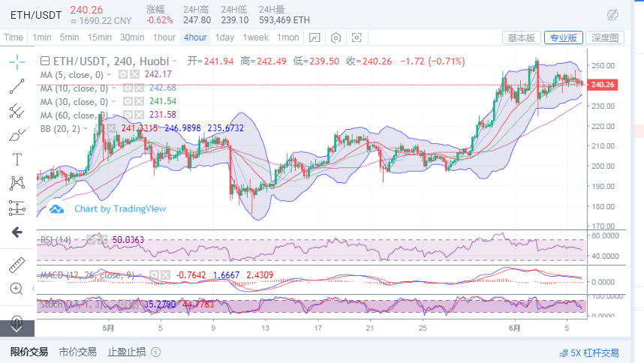The width and height of the screenshot is (644, 363).
Task: Pick the pitchfork drawing tool
Action: click(x=17, y=111)
